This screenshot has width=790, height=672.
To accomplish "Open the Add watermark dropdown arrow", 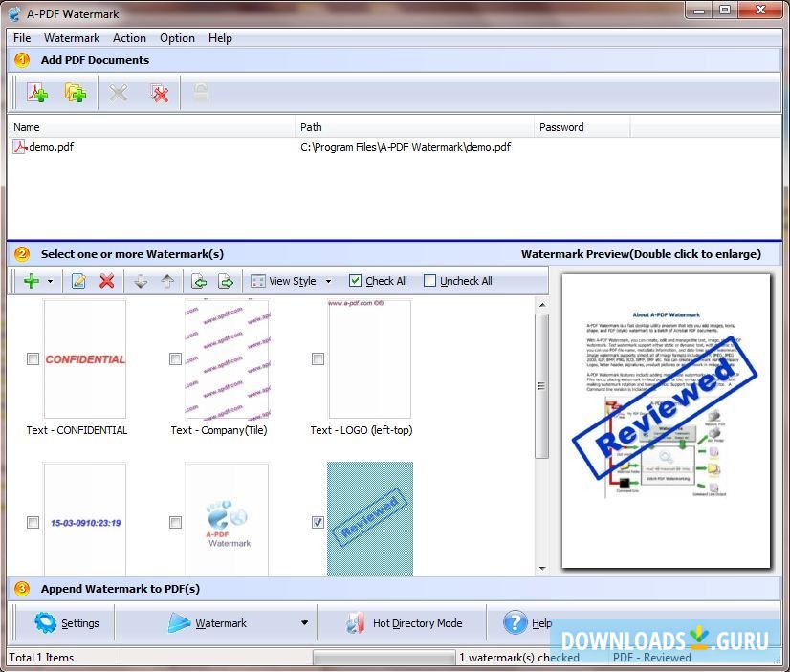I will pyautogui.click(x=50, y=281).
